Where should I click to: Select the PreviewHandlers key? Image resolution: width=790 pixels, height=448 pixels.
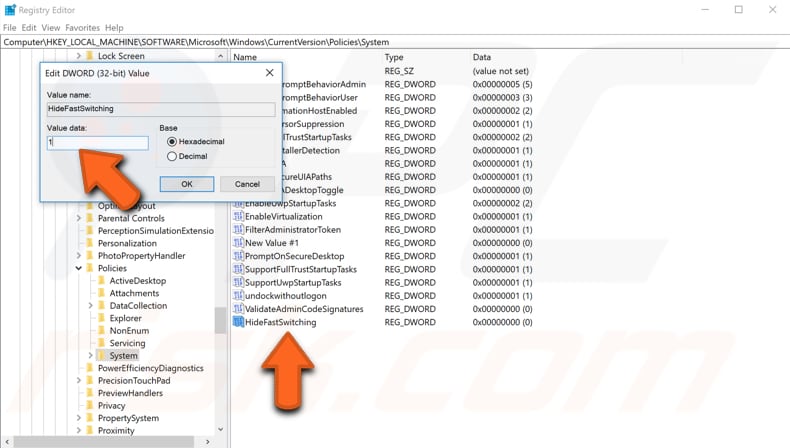click(130, 393)
